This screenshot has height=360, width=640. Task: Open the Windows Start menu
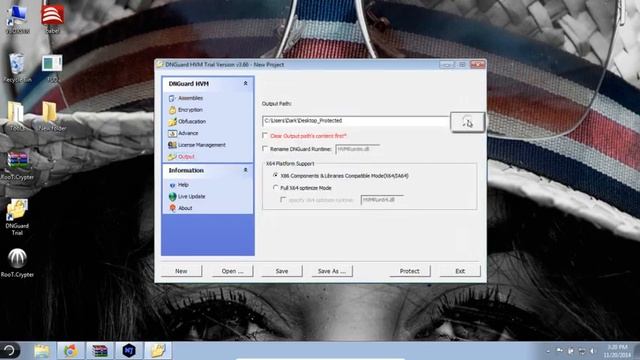[10, 350]
